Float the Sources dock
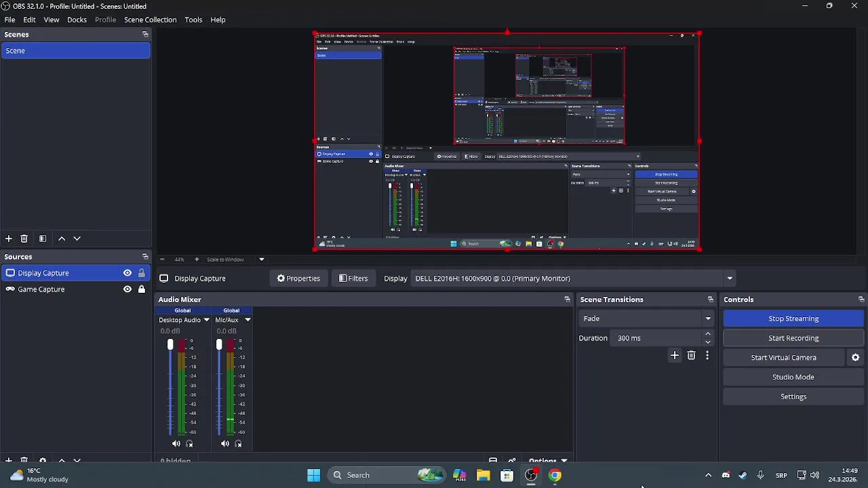 (x=145, y=257)
